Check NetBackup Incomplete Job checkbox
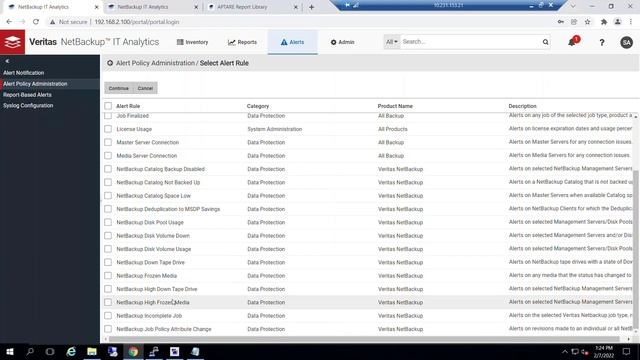The height and width of the screenshot is (360, 640). [x=108, y=316]
